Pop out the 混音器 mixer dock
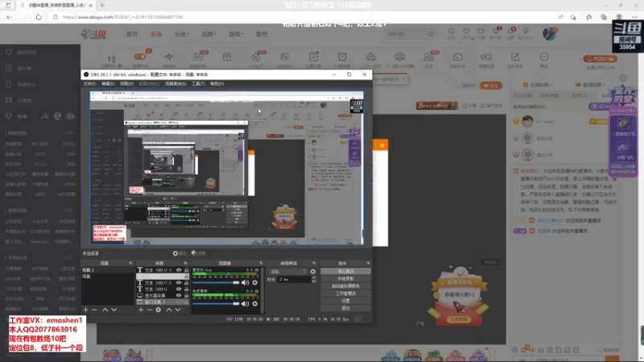Screen dimensions: 644x362 click(x=261, y=263)
